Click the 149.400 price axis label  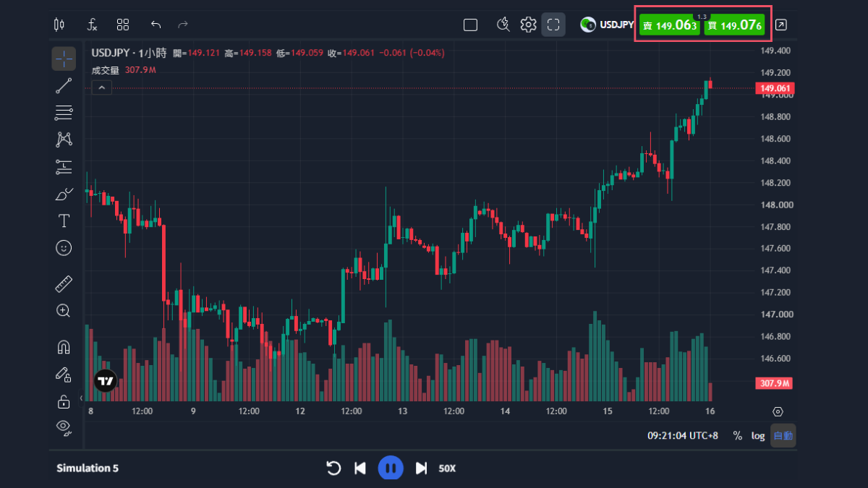(775, 51)
